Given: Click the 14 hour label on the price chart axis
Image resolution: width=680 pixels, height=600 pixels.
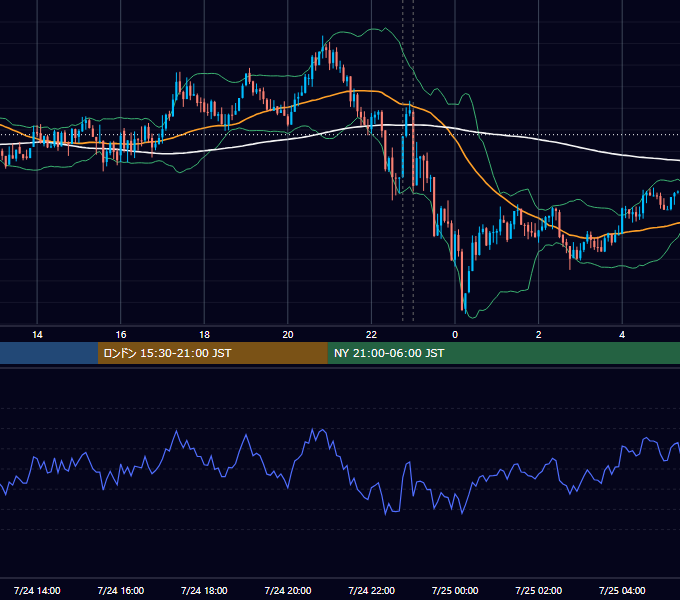Looking at the screenshot, I should pyautogui.click(x=37, y=335).
